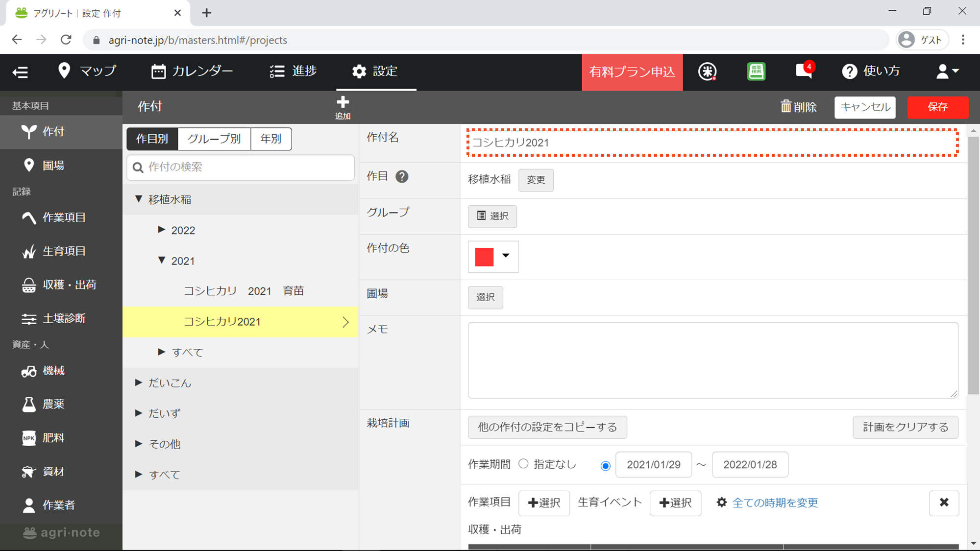
Task: Open 肥料 NPK icon in sidebar
Action: coord(61,438)
